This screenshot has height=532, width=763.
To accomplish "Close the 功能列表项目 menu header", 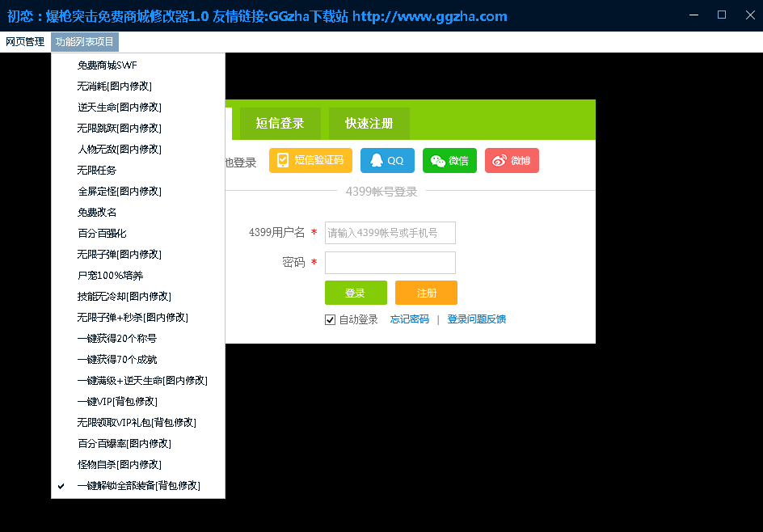I will click(x=85, y=42).
